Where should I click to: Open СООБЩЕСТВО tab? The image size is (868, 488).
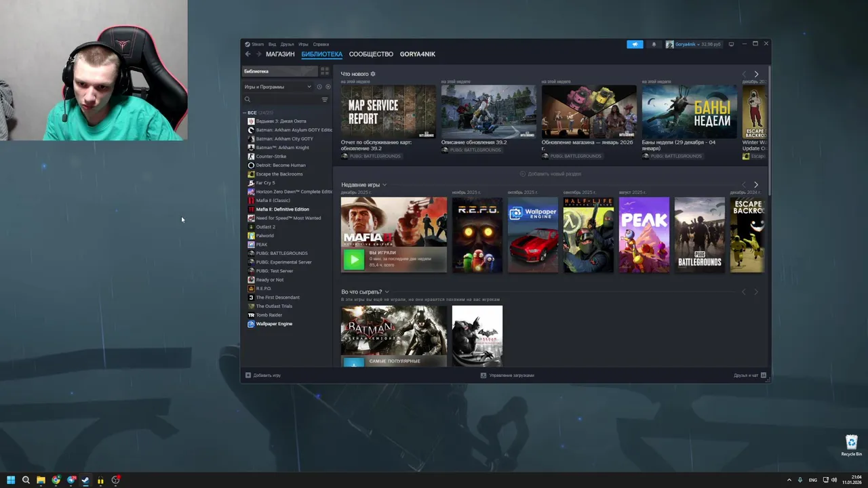371,54
